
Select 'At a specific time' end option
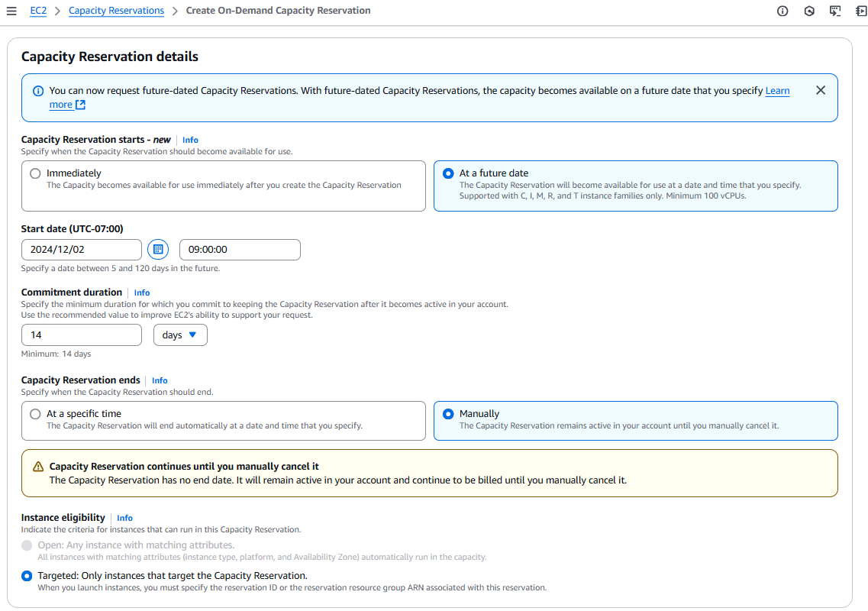[35, 414]
